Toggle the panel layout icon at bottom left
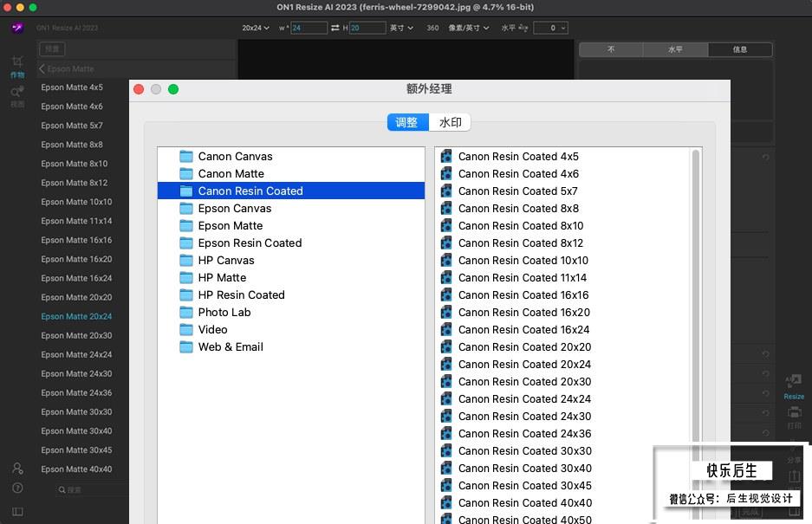 pyautogui.click(x=17, y=512)
